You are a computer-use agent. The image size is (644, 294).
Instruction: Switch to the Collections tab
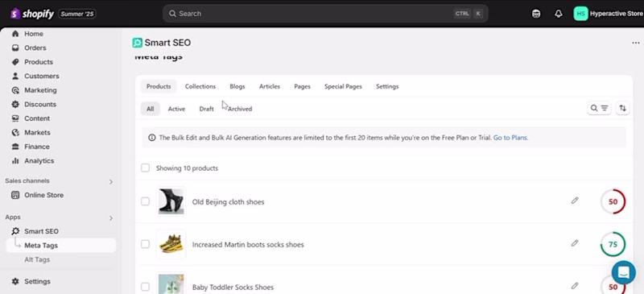[200, 86]
